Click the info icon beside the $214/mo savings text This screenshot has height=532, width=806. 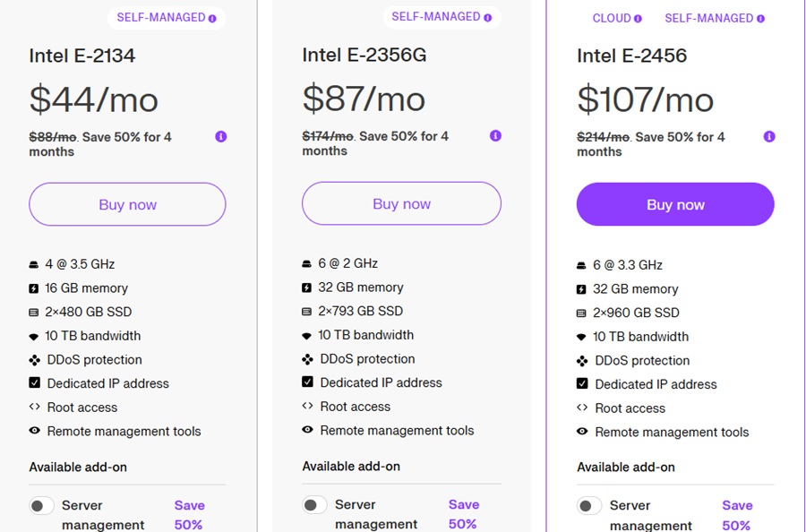(768, 137)
